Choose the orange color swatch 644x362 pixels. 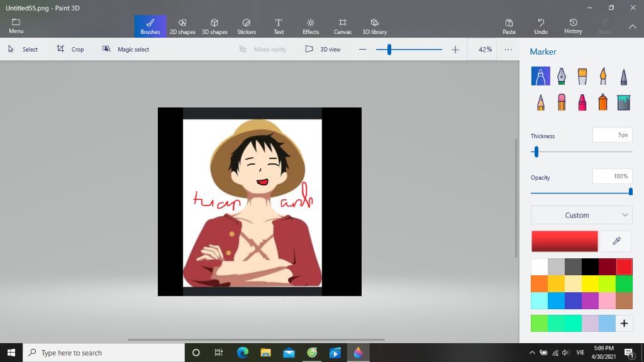pos(539,283)
